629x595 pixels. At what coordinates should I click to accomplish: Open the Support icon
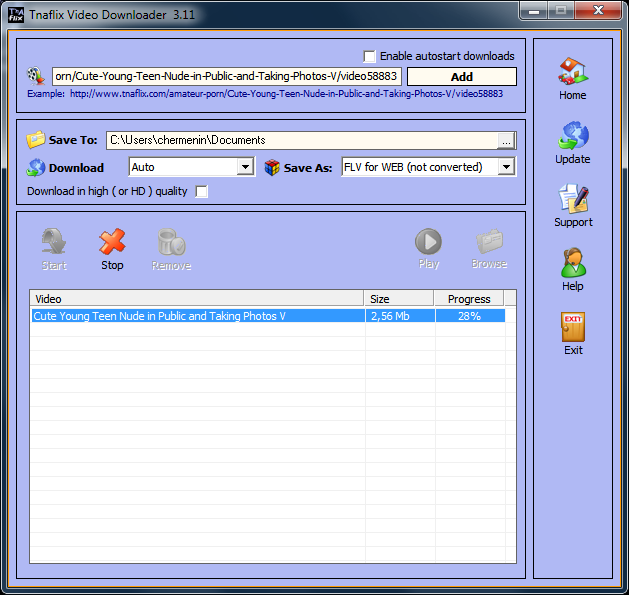[573, 199]
